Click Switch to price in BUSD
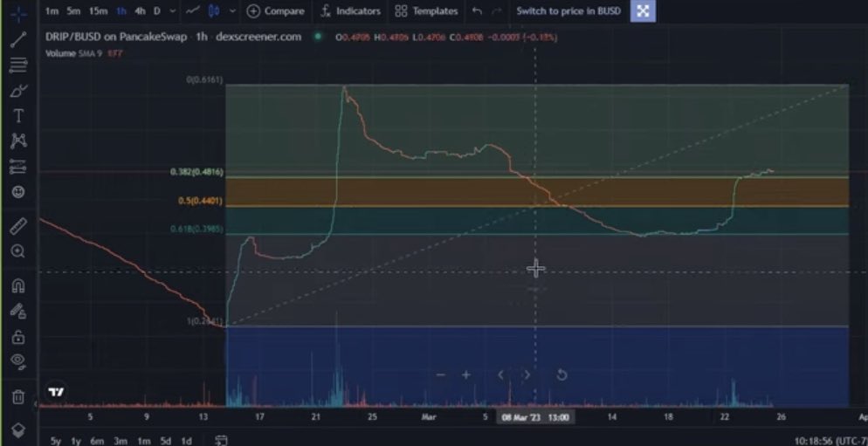Viewport: 868px width, 446px height. pyautogui.click(x=568, y=11)
